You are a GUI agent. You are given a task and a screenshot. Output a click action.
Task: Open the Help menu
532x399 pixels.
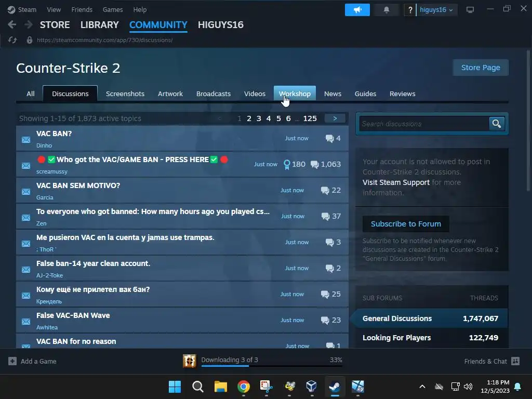(140, 9)
